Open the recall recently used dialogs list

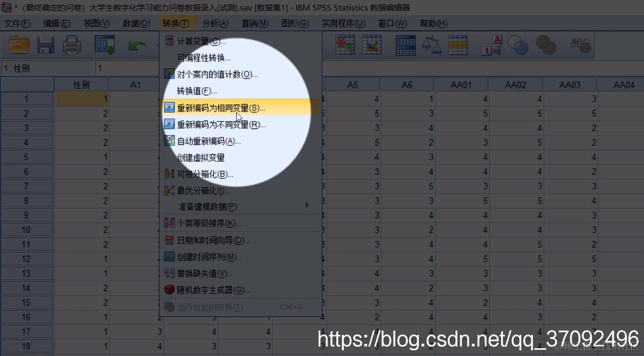(104, 45)
